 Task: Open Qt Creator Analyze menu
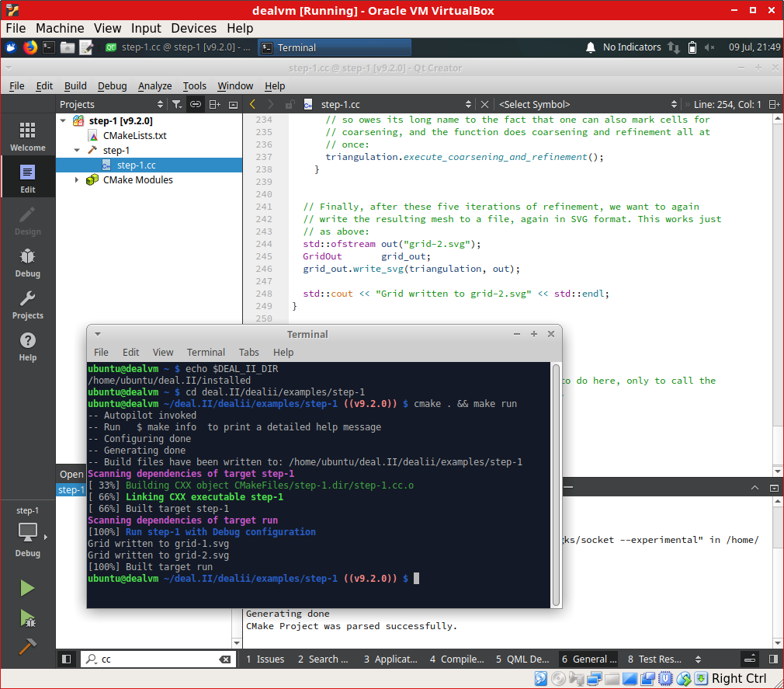(155, 86)
